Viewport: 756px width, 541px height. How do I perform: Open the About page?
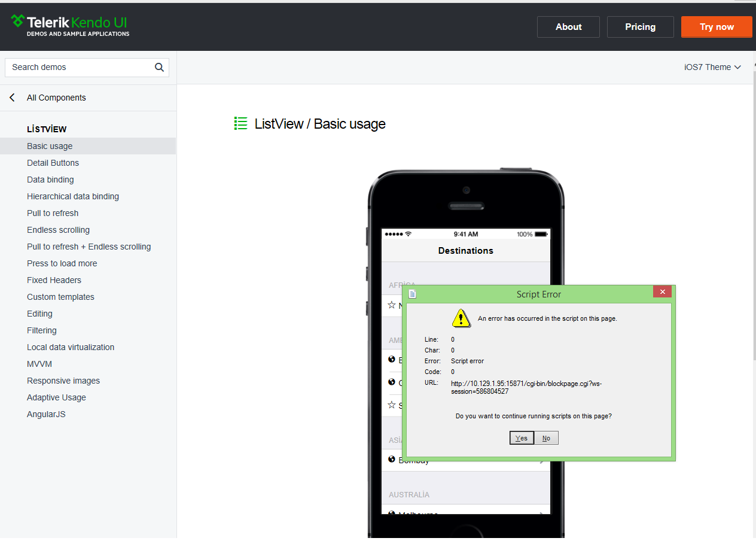point(568,27)
